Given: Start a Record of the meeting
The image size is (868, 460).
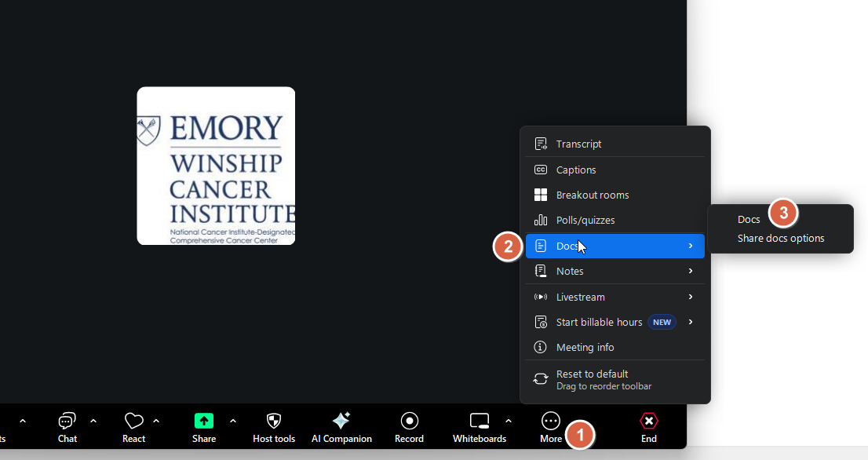Looking at the screenshot, I should [409, 427].
